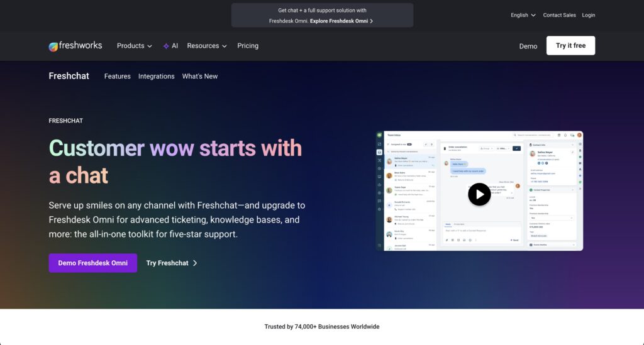Viewport: 644px width, 345px height.
Task: Open the Features tab
Action: [118, 76]
